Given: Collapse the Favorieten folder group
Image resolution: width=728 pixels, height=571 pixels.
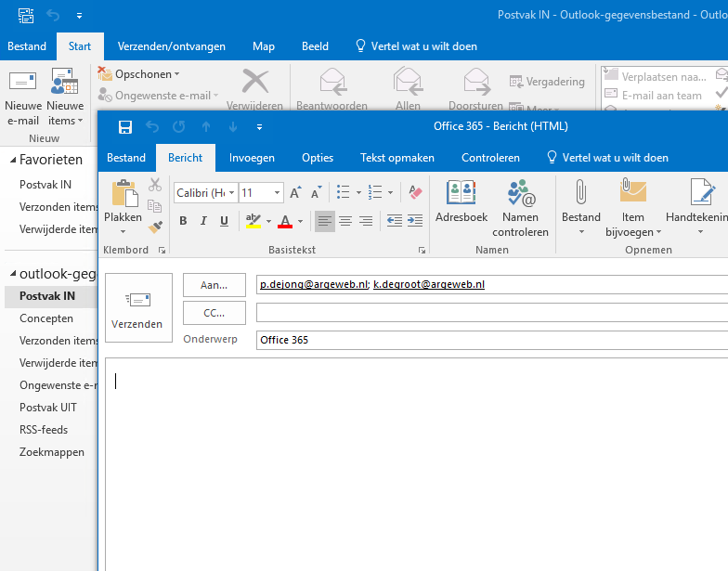Looking at the screenshot, I should pos(13,160).
